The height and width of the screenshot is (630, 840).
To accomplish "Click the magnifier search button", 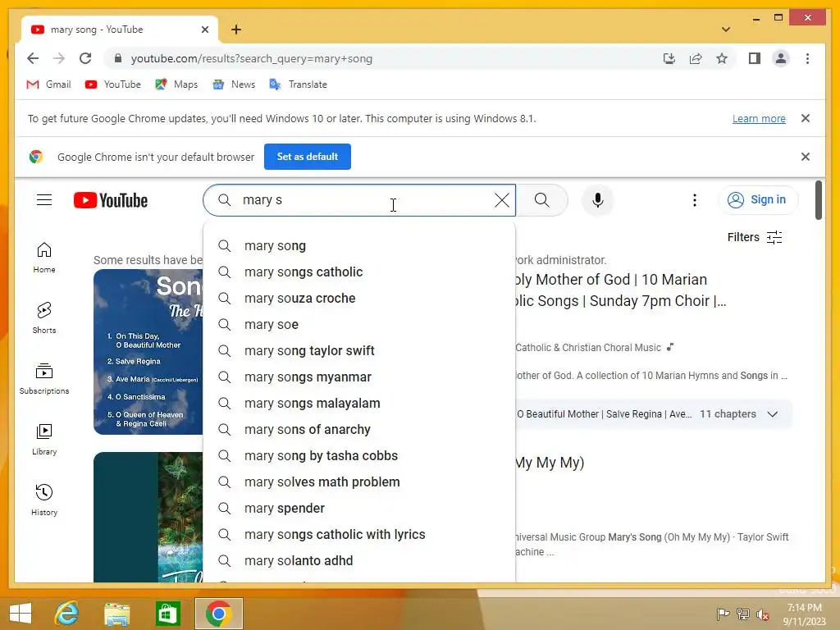I will coord(541,200).
